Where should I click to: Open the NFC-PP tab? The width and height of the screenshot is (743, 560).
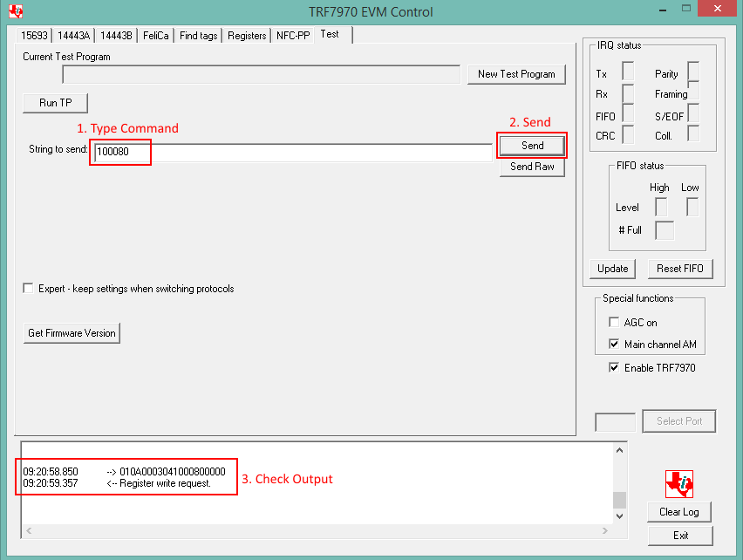point(293,36)
